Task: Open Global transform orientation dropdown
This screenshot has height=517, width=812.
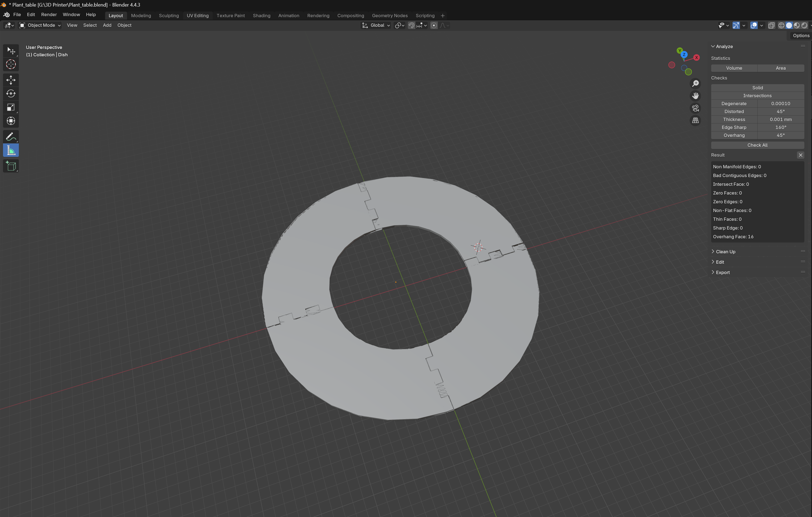Action: click(376, 25)
